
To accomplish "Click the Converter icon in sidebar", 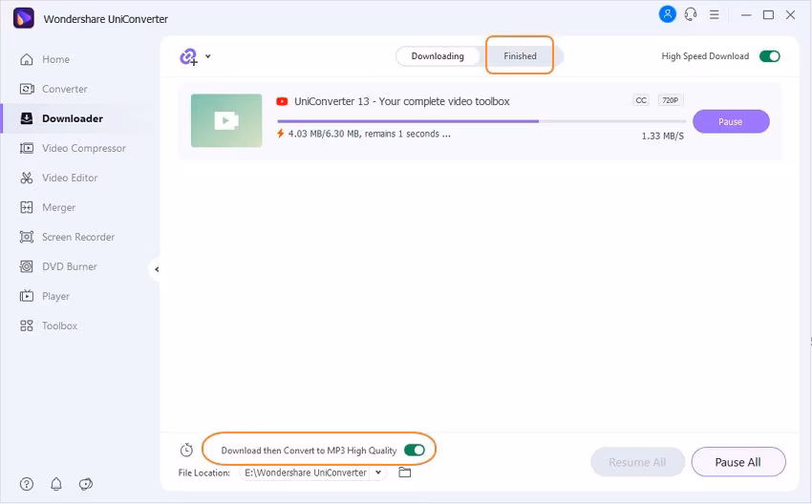I will (27, 89).
